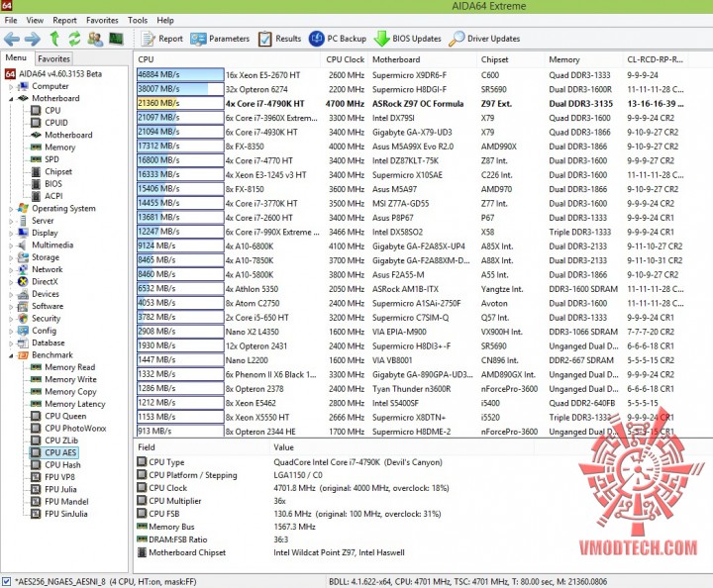Go back with the left arrow icon
Image resolution: width=713 pixels, height=588 pixels.
pos(11,39)
